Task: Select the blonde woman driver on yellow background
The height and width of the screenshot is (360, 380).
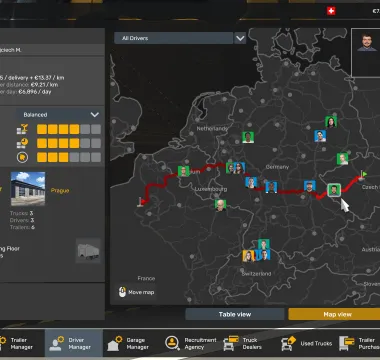Action: [x=248, y=256]
